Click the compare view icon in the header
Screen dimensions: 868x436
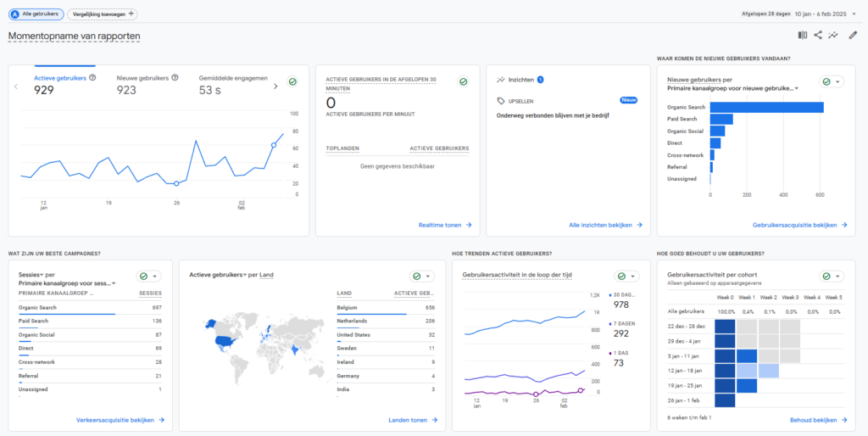[x=802, y=35]
